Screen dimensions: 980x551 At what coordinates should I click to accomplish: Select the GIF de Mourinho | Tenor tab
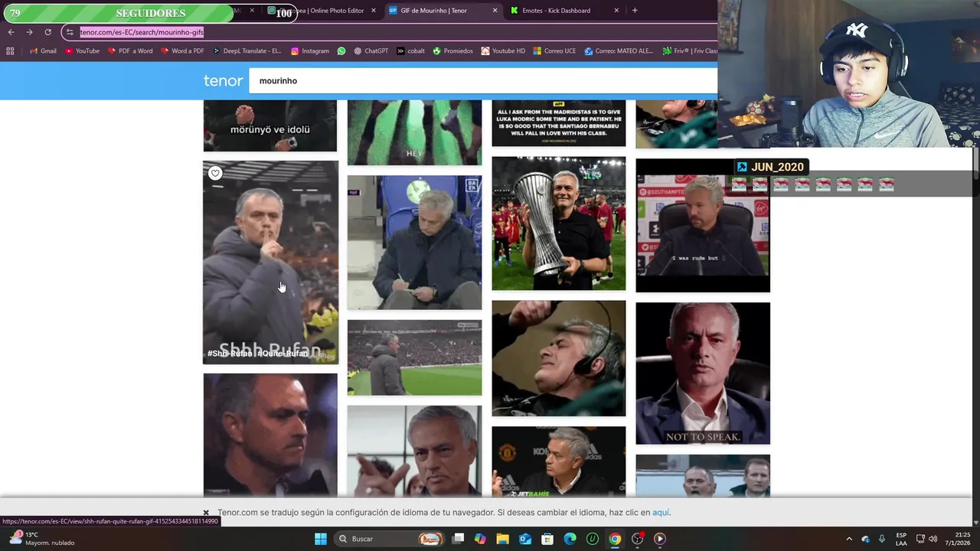point(443,11)
